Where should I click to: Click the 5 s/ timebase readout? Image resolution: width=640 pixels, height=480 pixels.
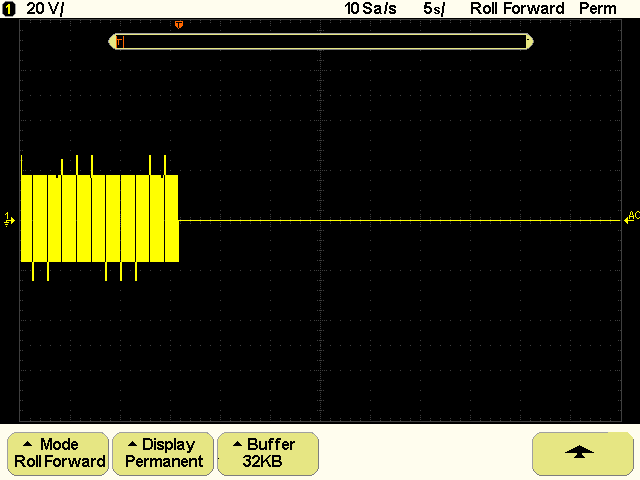(x=434, y=9)
